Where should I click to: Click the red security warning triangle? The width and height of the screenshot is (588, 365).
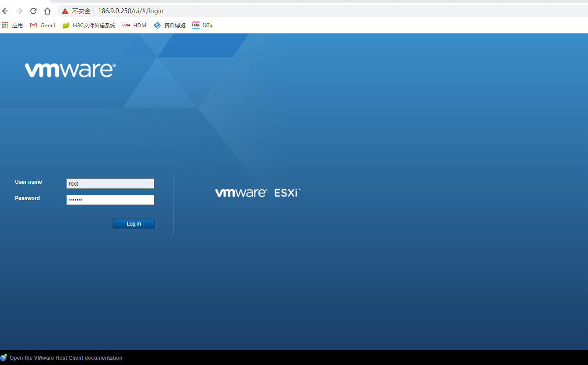click(x=65, y=11)
